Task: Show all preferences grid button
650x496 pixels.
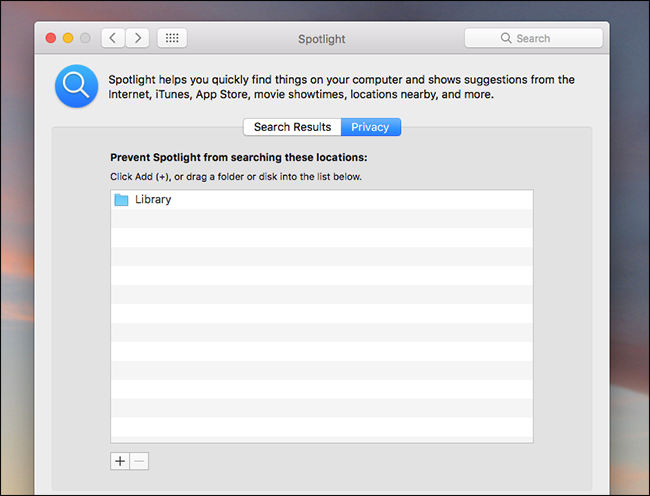Action: (x=172, y=38)
